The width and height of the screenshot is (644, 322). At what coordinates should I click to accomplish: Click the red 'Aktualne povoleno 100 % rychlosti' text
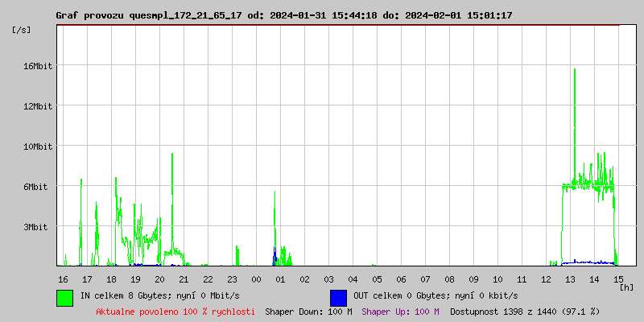pos(175,312)
